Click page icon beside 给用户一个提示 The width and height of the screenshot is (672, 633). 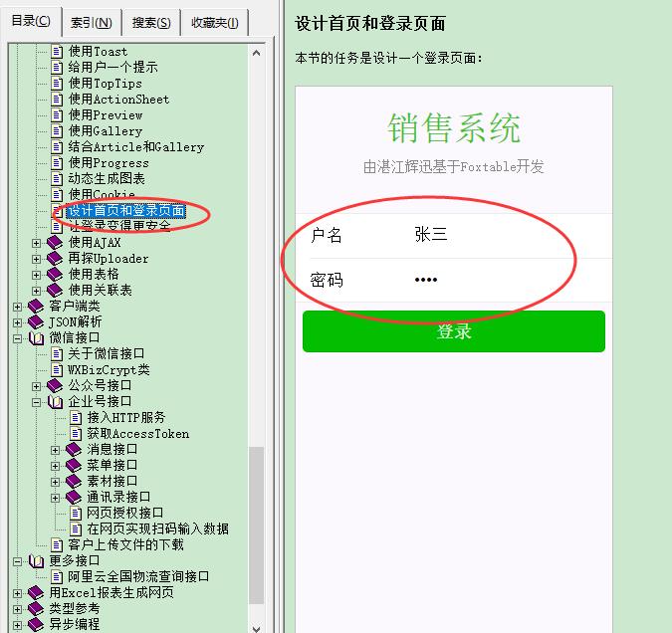pos(57,68)
